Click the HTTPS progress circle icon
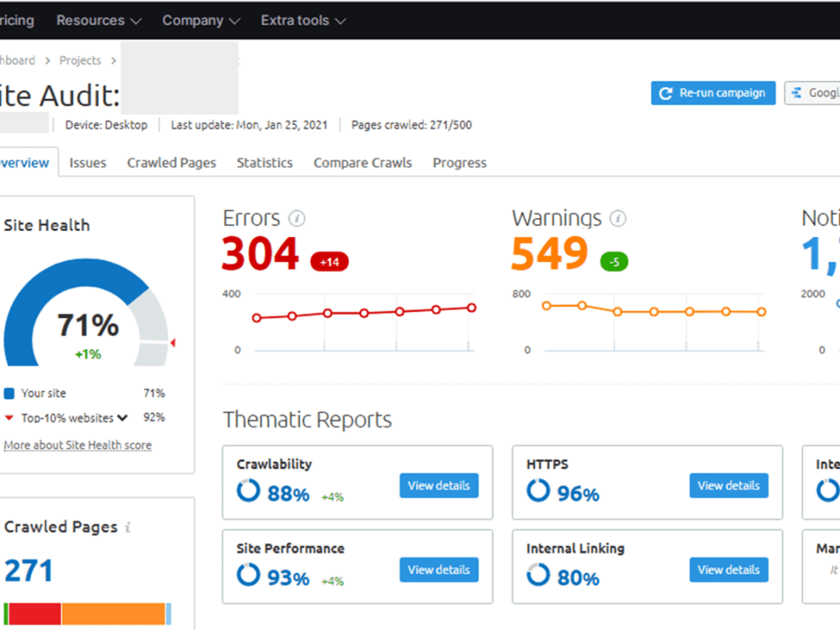 538,491
